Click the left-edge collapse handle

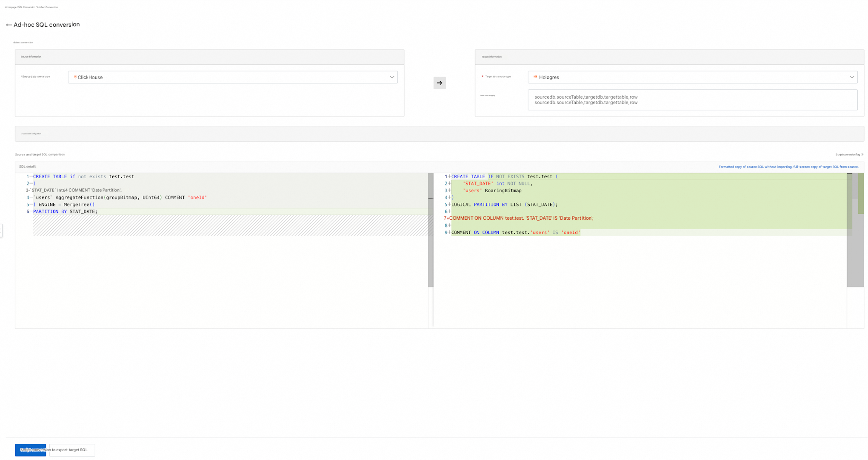coord(1,230)
